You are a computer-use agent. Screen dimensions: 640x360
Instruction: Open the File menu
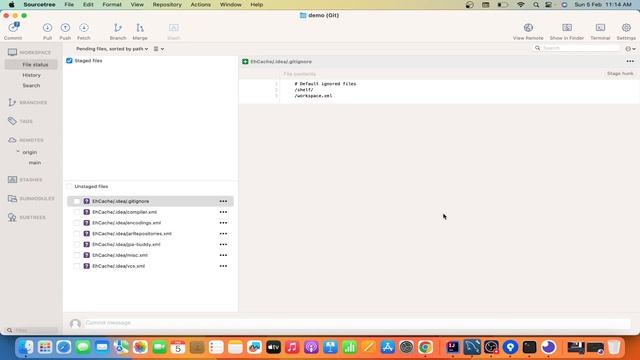click(69, 4)
